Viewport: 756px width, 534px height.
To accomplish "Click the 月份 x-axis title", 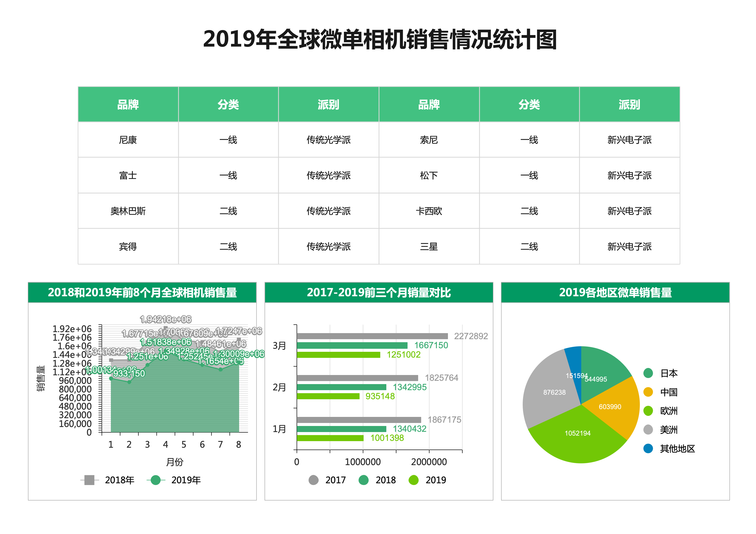I will click(174, 462).
